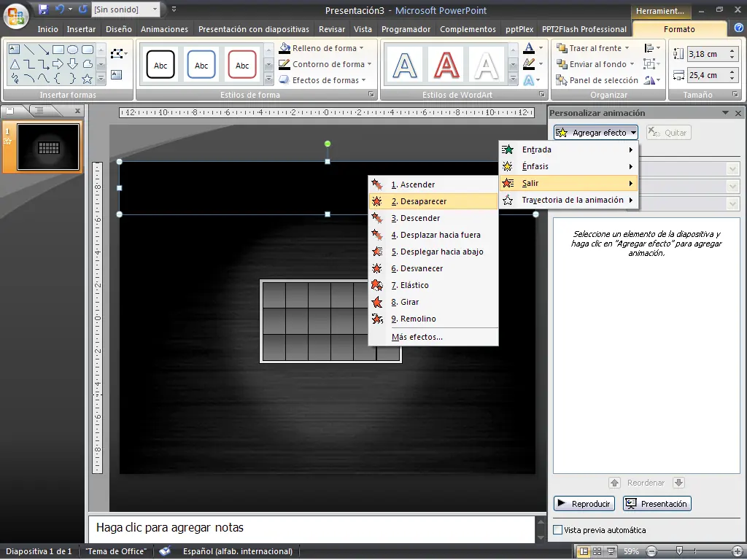Image resolution: width=747 pixels, height=560 pixels.
Task: Click the Rotate objects icon in Organizar
Action: point(651,80)
